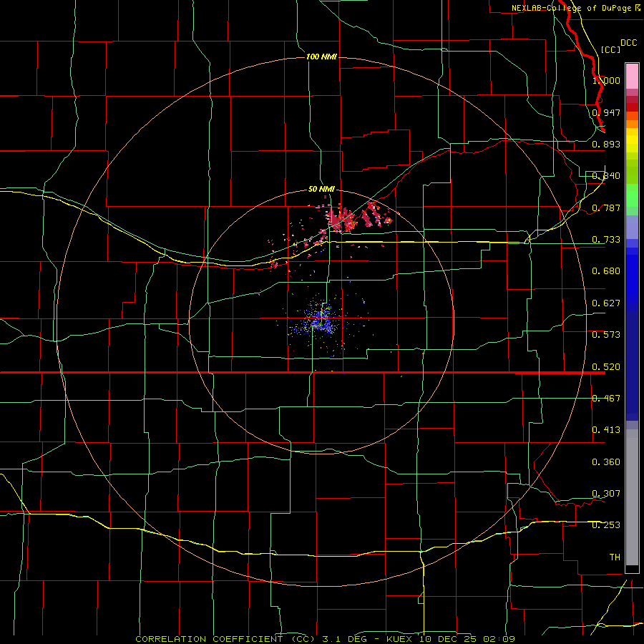
Task: Select the bright green color bar segment
Action: point(632,195)
